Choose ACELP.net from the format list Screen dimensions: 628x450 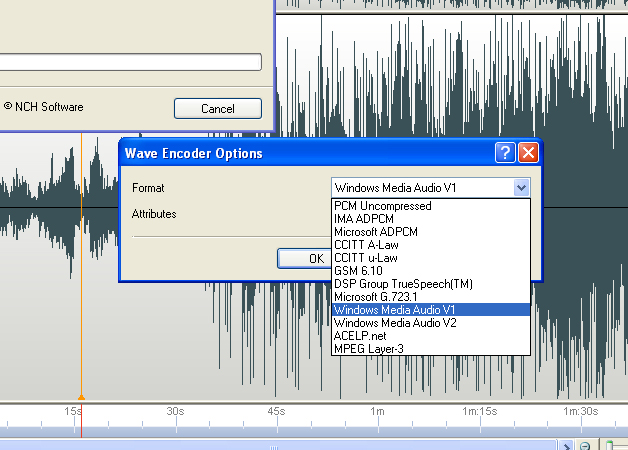coord(431,335)
